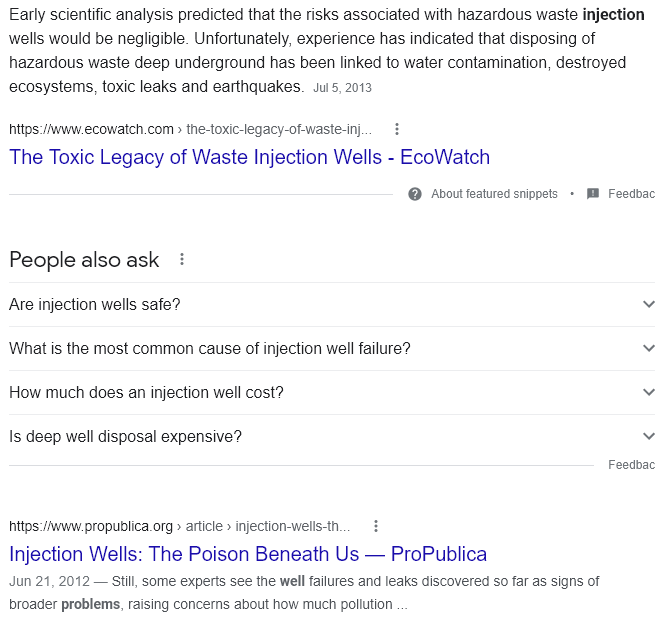Open the People also ask three-dot menu

click(182, 259)
